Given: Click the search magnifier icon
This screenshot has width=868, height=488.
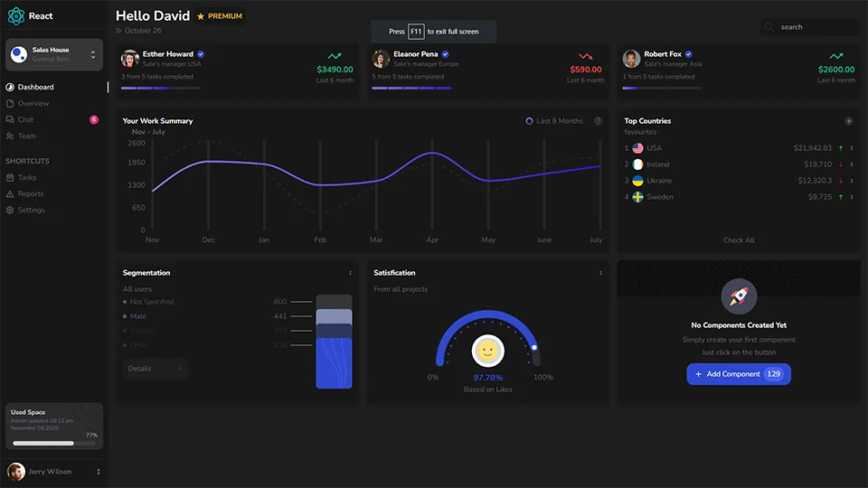Looking at the screenshot, I should point(769,26).
